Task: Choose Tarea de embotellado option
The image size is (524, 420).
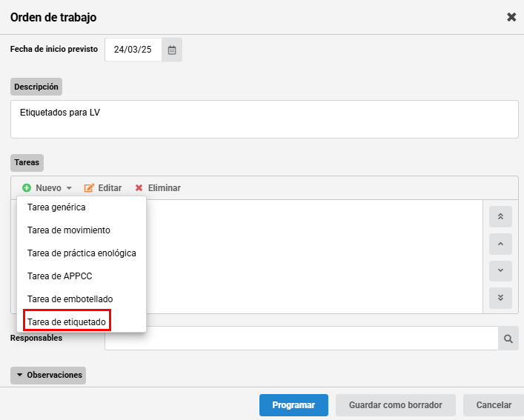Action: [x=82, y=299]
